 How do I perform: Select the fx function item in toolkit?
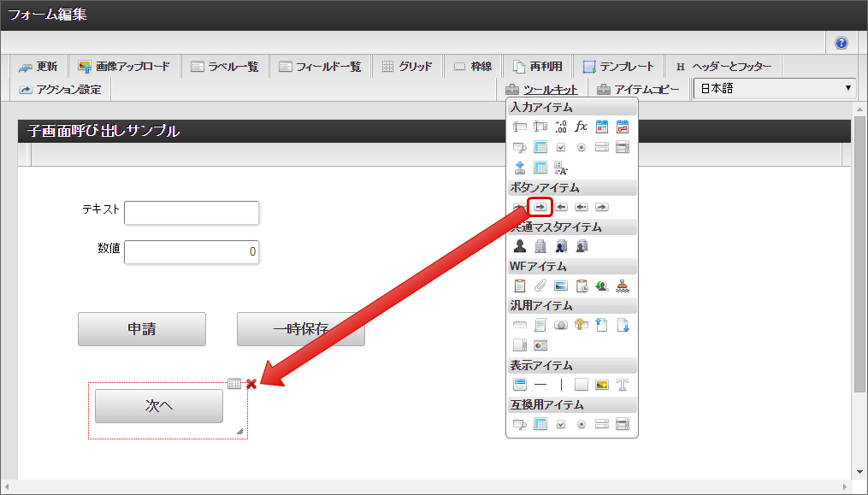pyautogui.click(x=582, y=127)
